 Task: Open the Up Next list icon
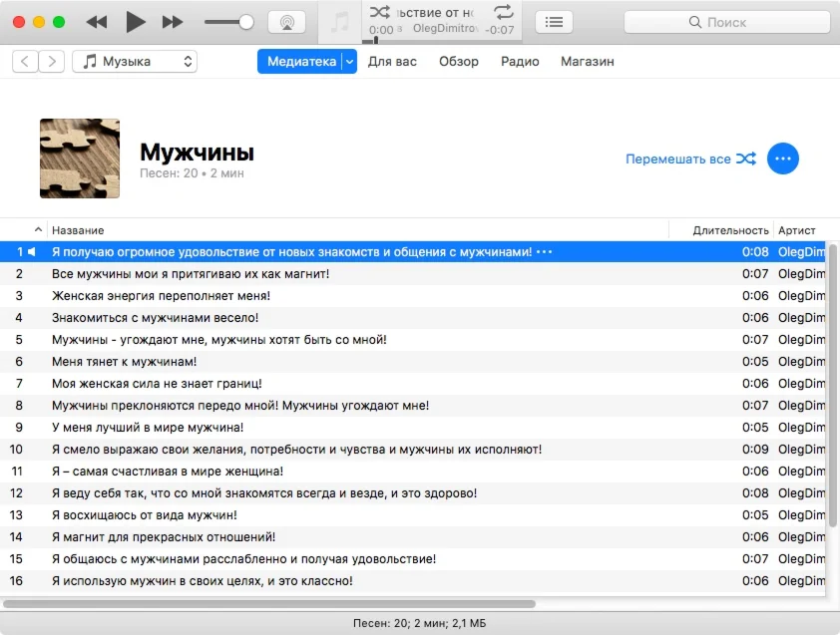(x=555, y=22)
